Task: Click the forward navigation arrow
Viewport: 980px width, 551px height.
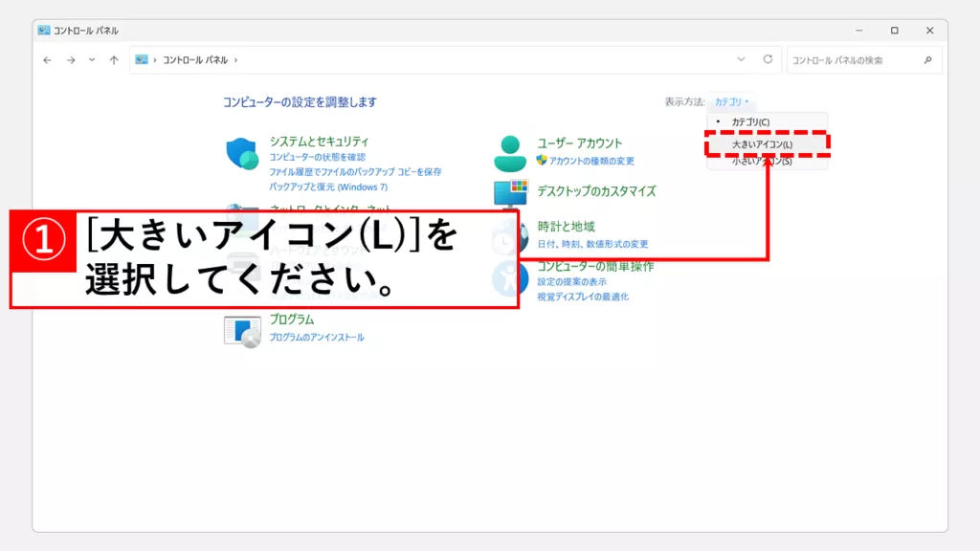Action: click(x=71, y=60)
